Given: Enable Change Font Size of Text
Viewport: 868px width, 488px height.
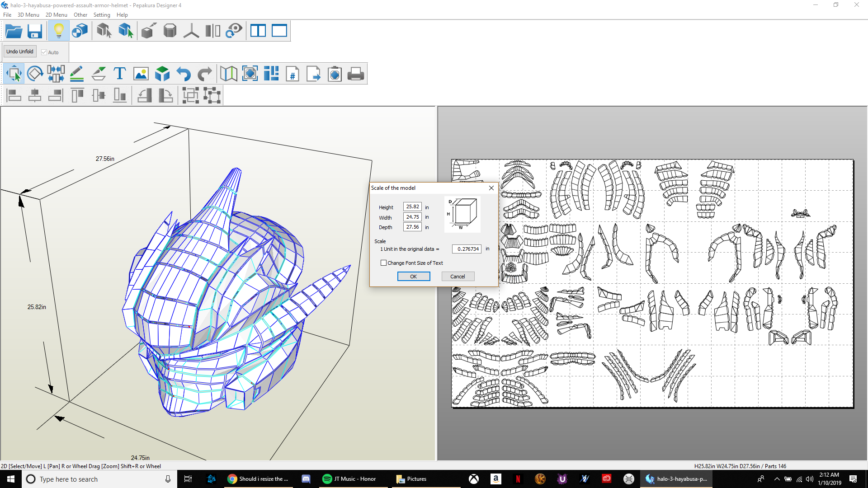Looking at the screenshot, I should coord(384,263).
